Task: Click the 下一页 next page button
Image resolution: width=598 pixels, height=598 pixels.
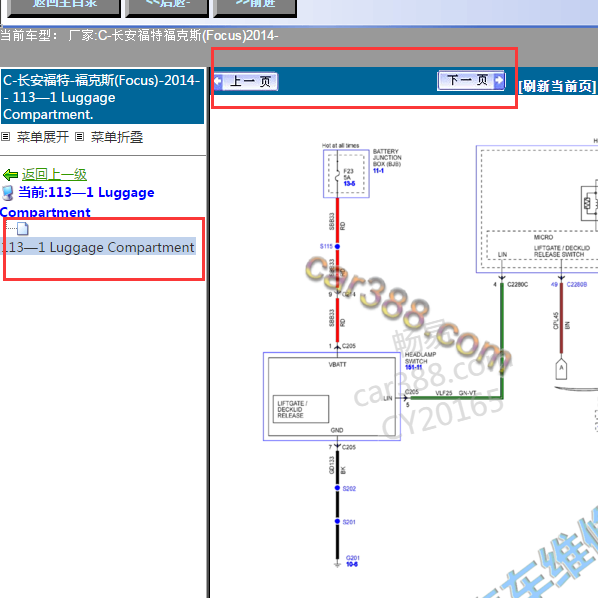Action: pos(471,80)
